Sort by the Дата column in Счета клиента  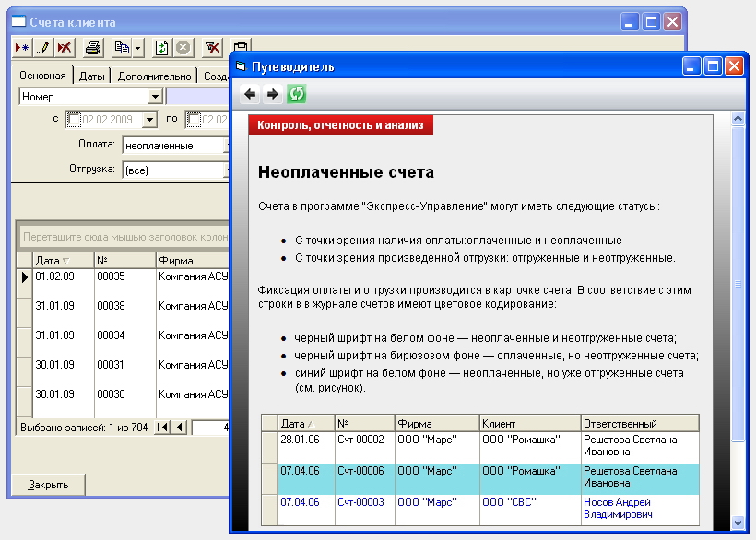point(63,261)
